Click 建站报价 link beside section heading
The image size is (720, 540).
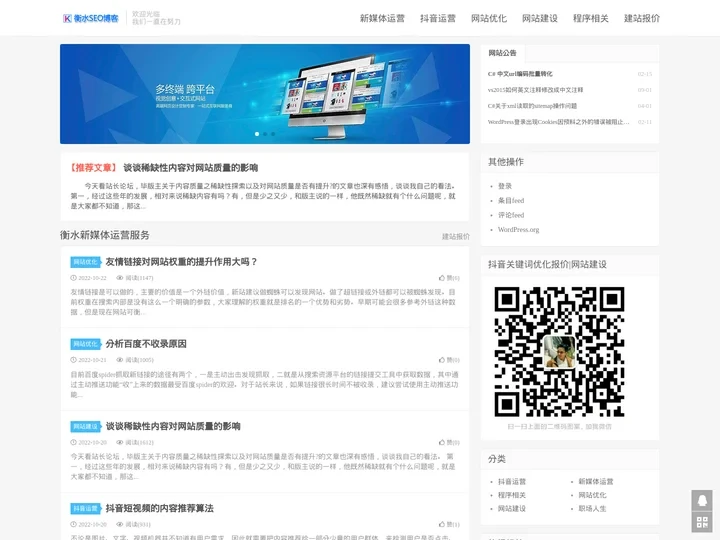[456, 236]
